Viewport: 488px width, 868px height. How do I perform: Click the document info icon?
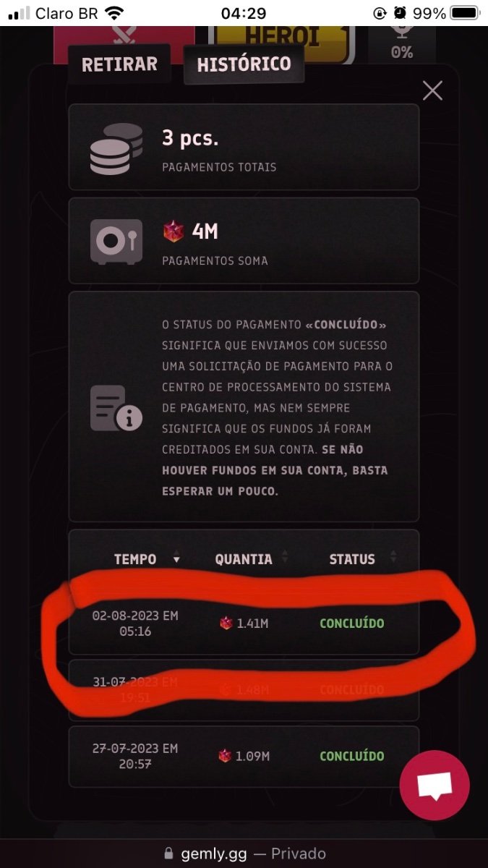[x=116, y=408]
